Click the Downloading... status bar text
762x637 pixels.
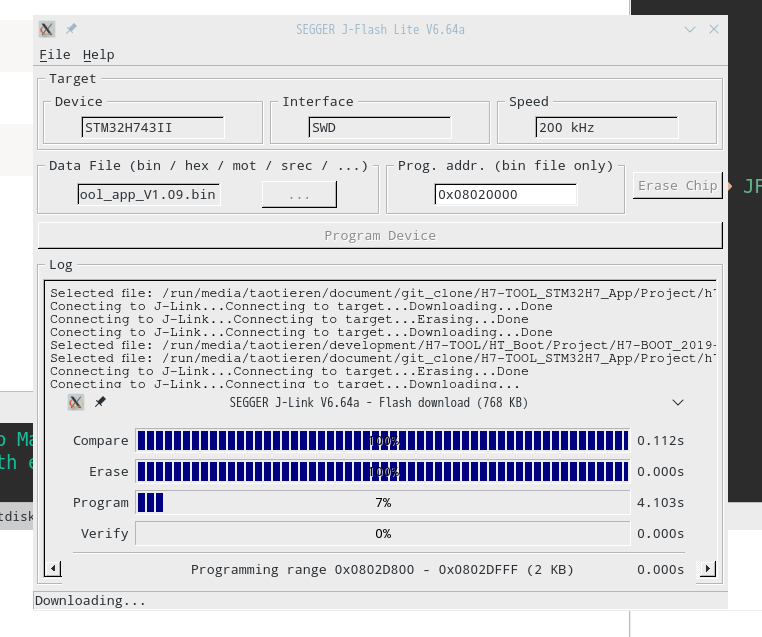90,601
